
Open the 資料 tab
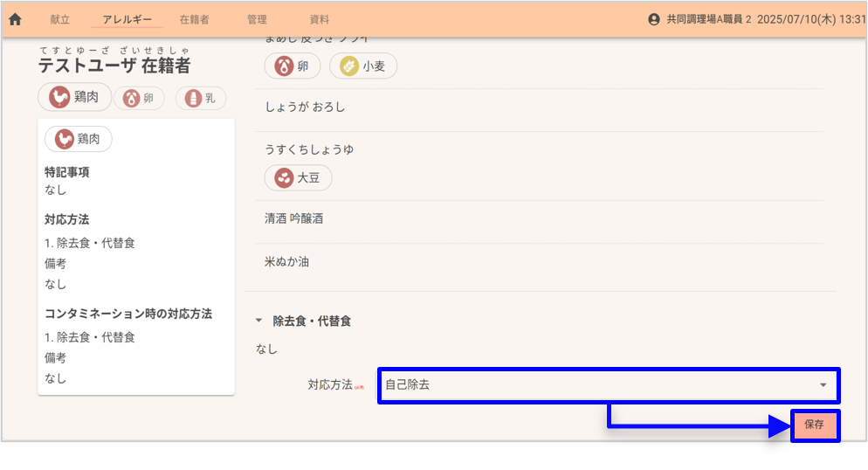(320, 19)
